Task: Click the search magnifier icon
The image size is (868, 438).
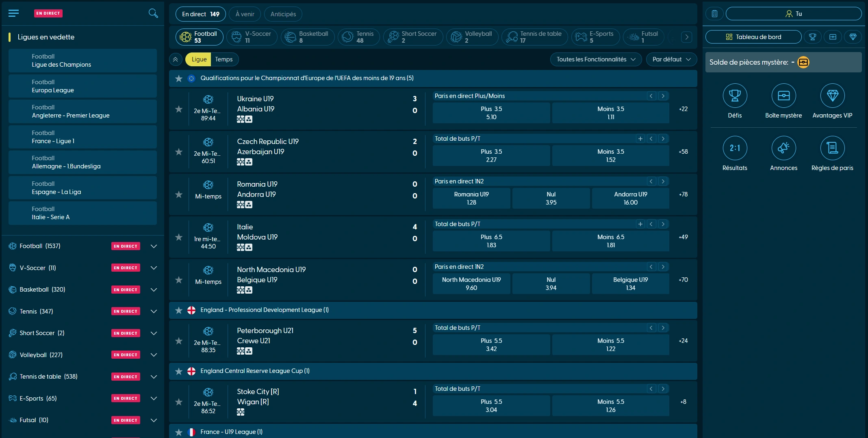Action: click(153, 13)
